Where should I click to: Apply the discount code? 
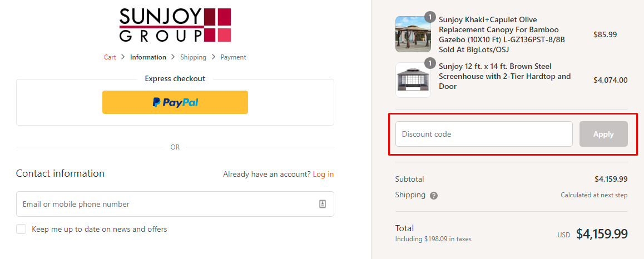coord(603,134)
